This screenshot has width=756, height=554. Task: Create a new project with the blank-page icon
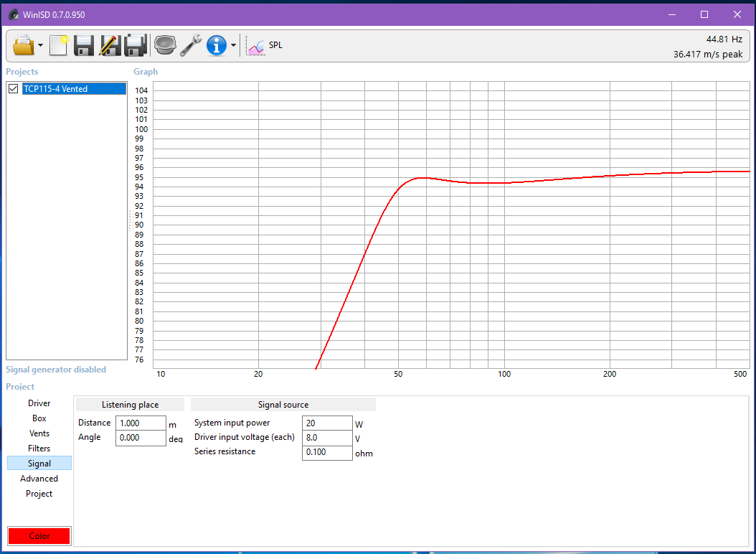(x=58, y=45)
